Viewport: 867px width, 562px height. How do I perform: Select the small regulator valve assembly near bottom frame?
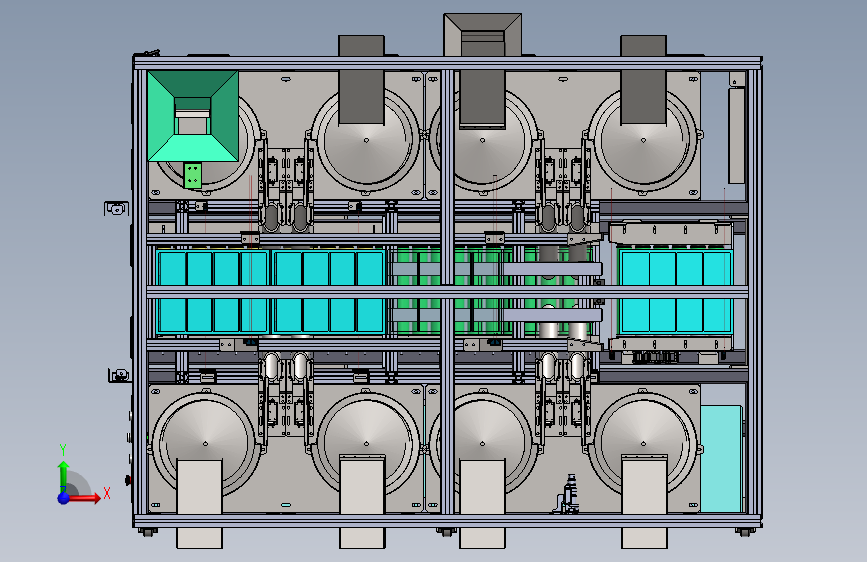point(569,494)
